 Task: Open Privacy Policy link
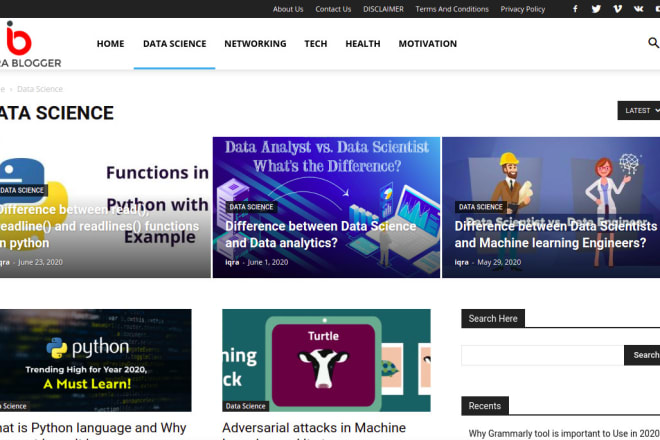coord(523,9)
